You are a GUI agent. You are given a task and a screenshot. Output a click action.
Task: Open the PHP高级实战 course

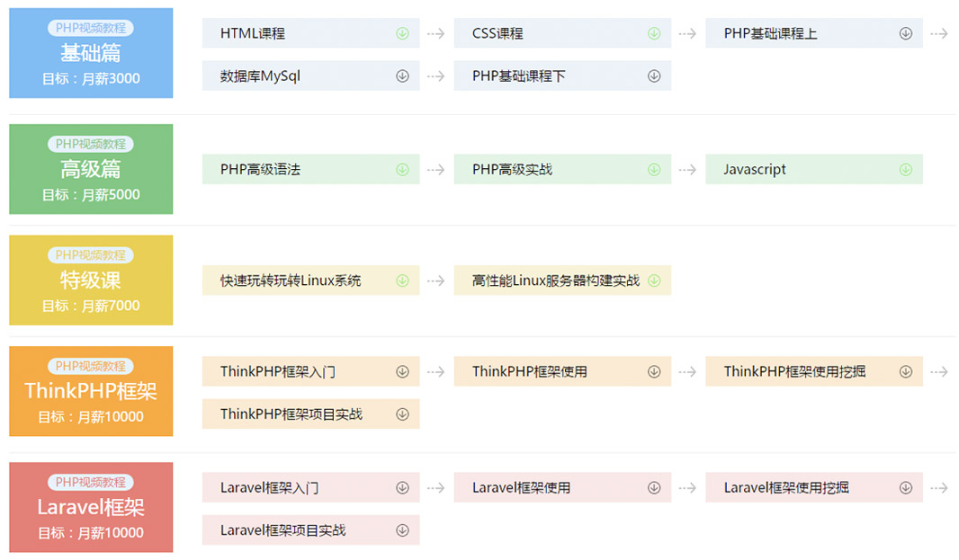pyautogui.click(x=512, y=169)
